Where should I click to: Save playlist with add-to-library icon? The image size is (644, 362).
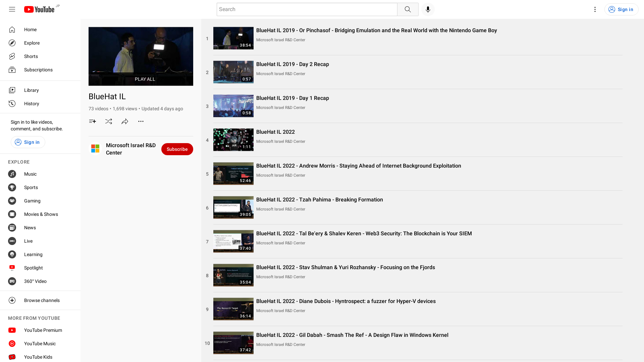click(93, 121)
